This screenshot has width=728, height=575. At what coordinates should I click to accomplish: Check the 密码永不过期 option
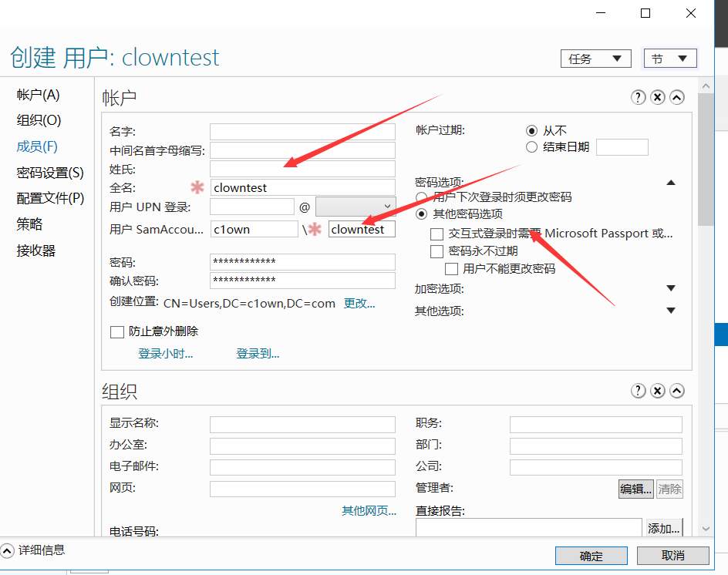pos(437,251)
